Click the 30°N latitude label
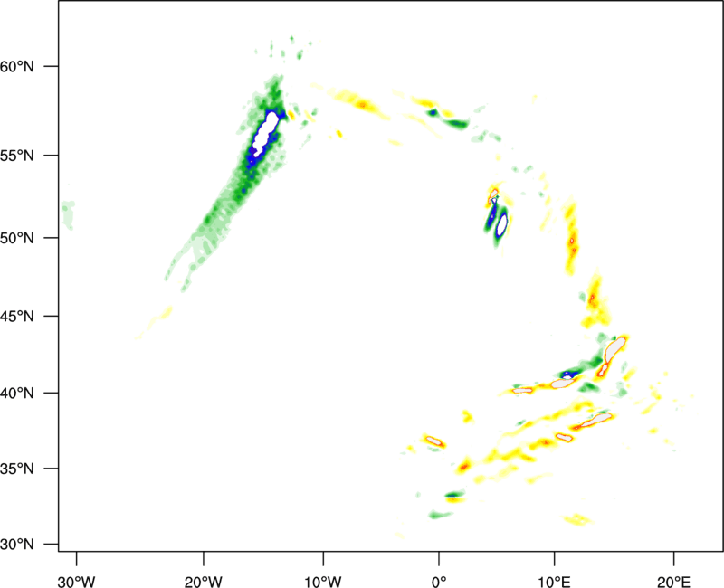Screen dimensions: 724x588 17,545
